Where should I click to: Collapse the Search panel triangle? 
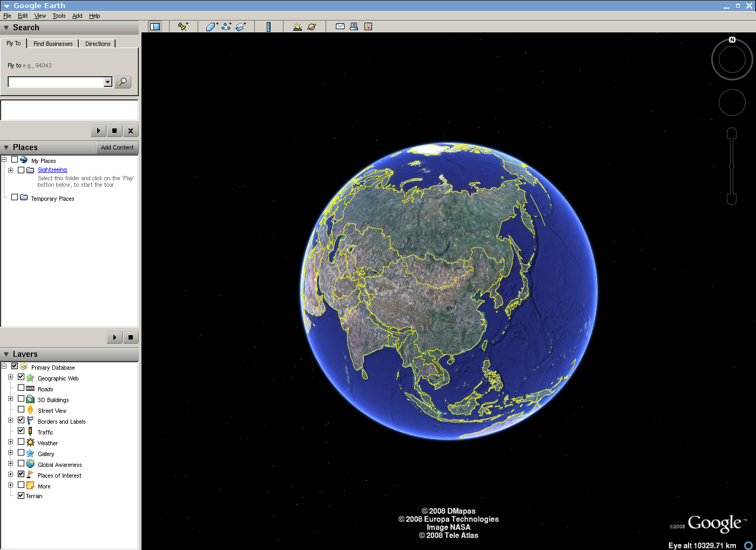6,28
